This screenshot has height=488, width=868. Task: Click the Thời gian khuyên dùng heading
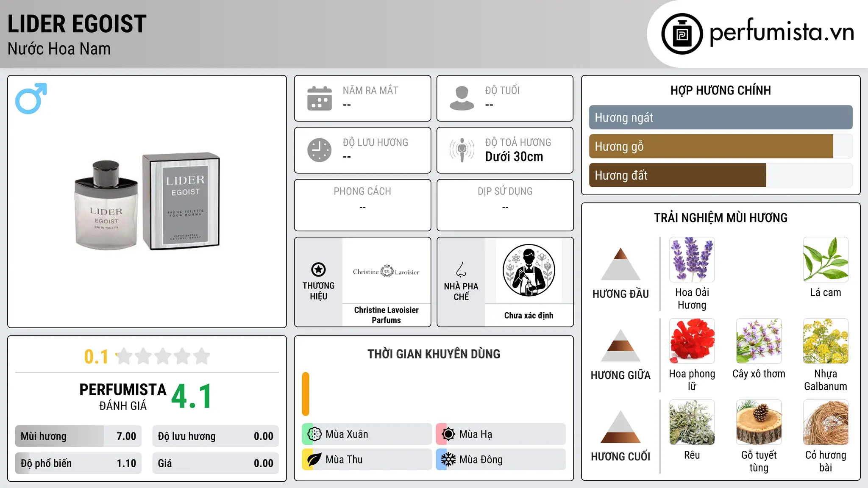coord(434,354)
